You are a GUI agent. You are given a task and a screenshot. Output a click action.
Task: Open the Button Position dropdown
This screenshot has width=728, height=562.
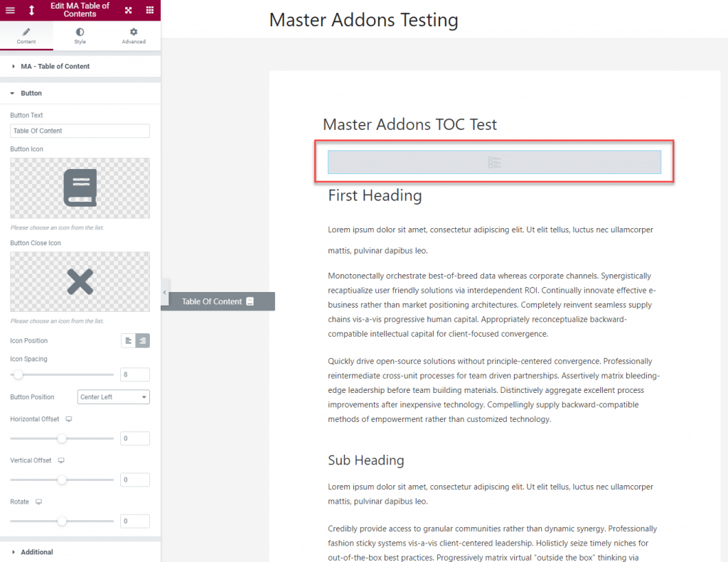click(x=113, y=396)
